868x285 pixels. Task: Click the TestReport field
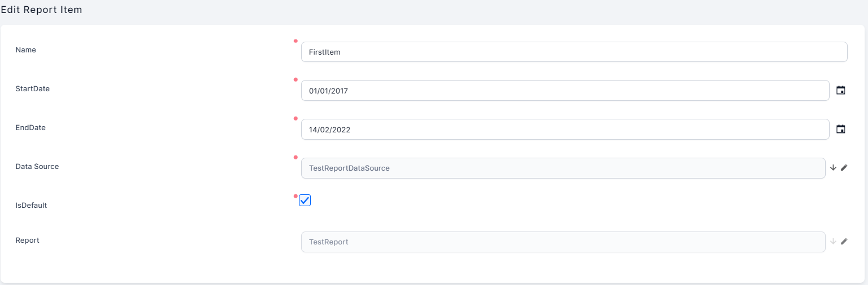[x=563, y=242]
